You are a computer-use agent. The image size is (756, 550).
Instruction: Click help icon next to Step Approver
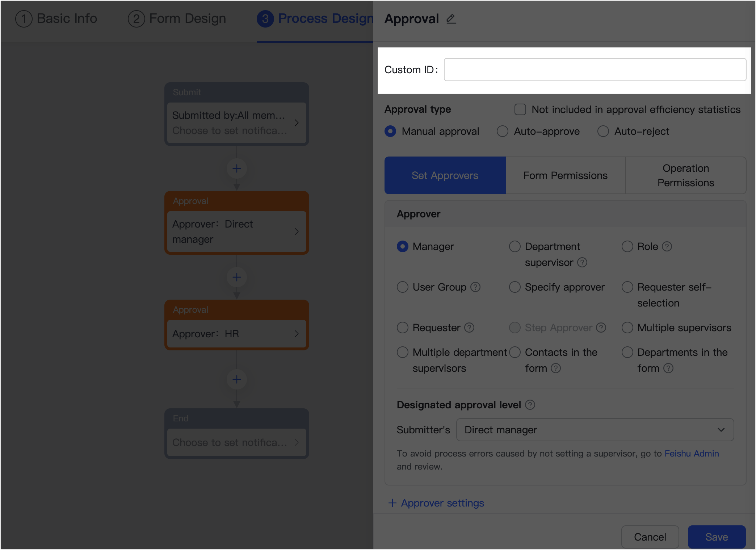click(601, 328)
